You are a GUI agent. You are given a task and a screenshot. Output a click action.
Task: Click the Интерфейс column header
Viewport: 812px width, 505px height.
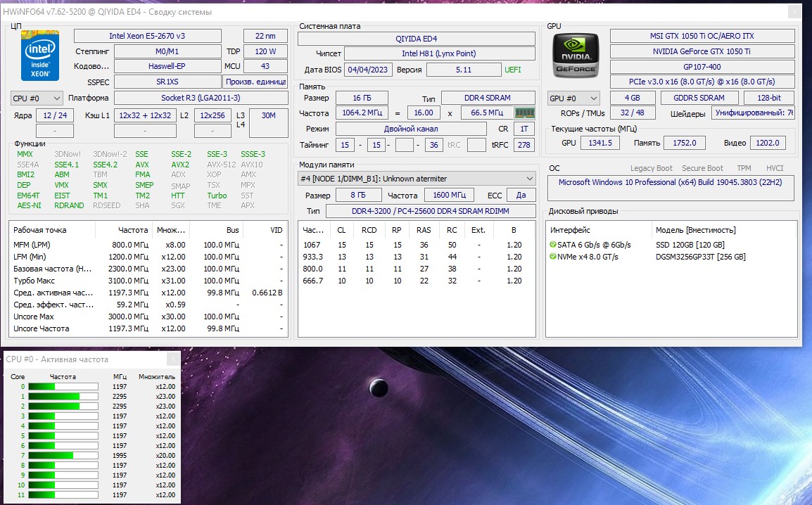(600, 230)
